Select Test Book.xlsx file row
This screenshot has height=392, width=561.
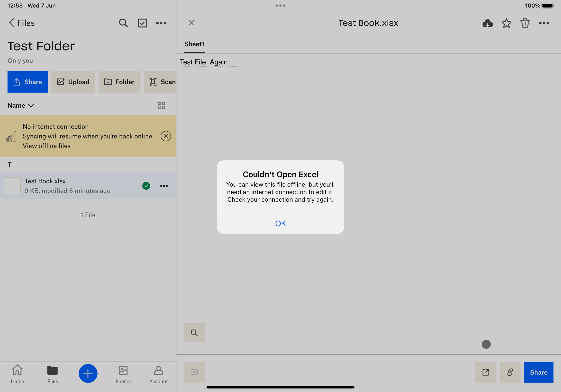[88, 186]
